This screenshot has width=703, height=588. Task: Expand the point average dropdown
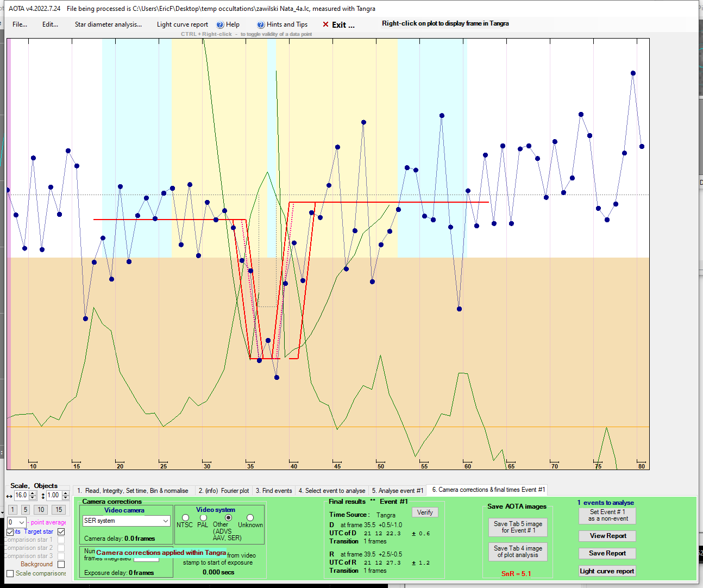click(x=22, y=523)
